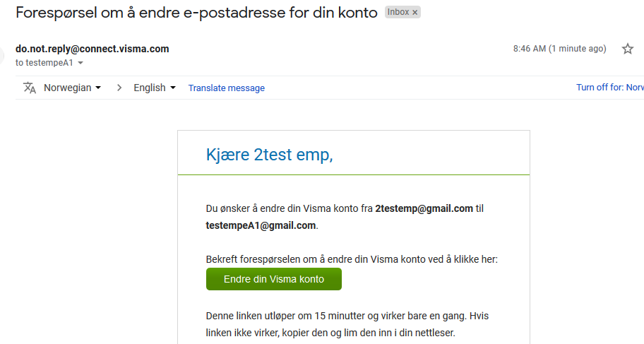Viewport: 644px width, 344px height.
Task: Click the Inbox label tag
Action: (398, 13)
